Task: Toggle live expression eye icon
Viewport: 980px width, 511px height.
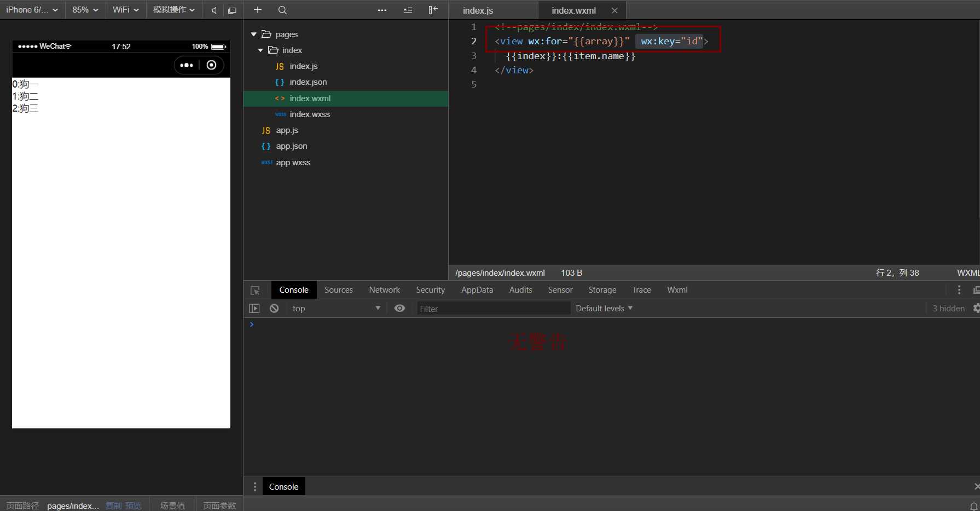Action: [x=400, y=309]
